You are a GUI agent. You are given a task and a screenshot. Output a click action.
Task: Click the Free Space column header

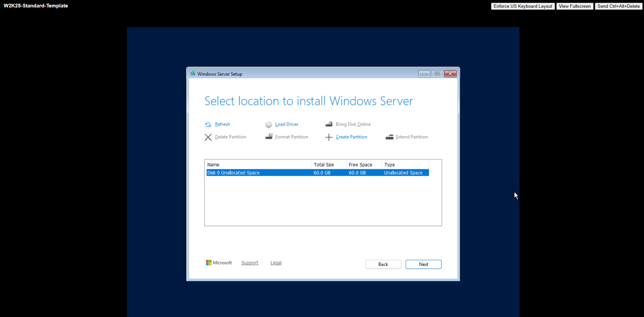pyautogui.click(x=364, y=165)
